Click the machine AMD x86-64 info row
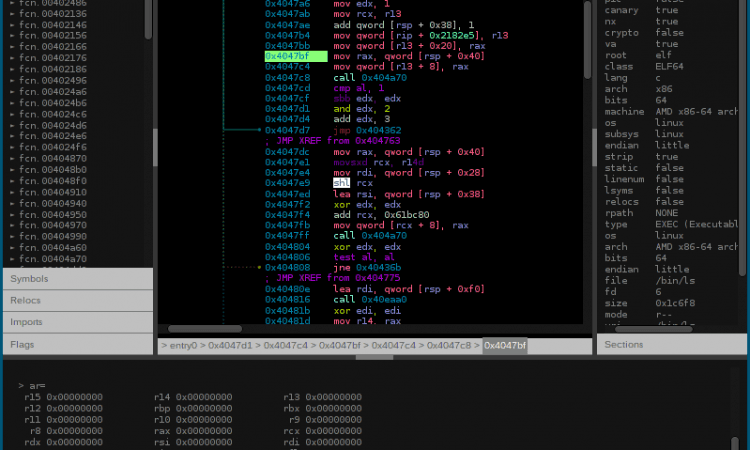The image size is (750, 450). 671,111
